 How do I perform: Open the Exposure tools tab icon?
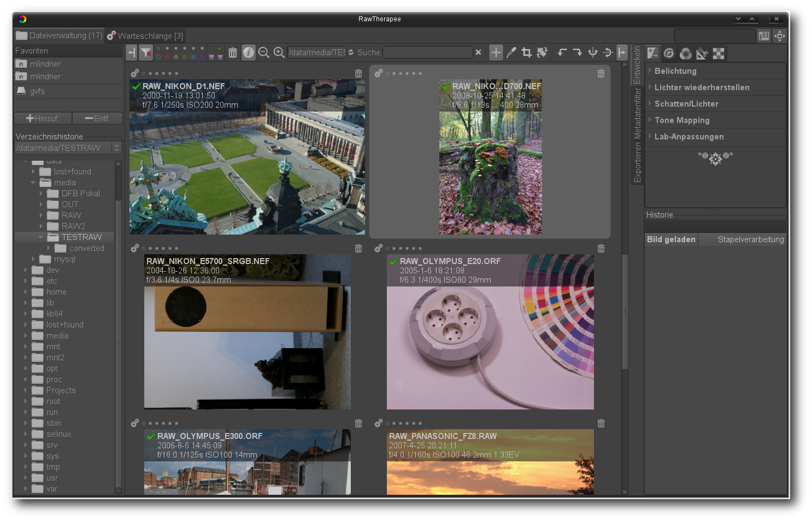(x=653, y=53)
